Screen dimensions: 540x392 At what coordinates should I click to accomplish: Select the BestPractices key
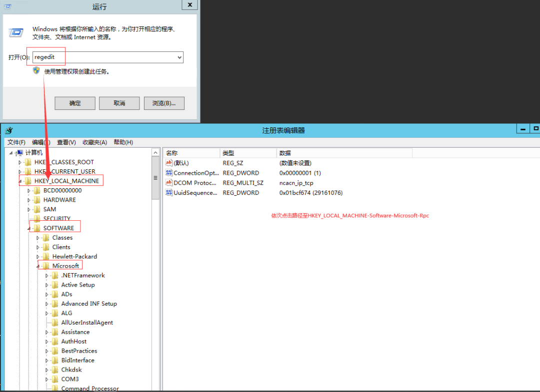click(x=79, y=351)
